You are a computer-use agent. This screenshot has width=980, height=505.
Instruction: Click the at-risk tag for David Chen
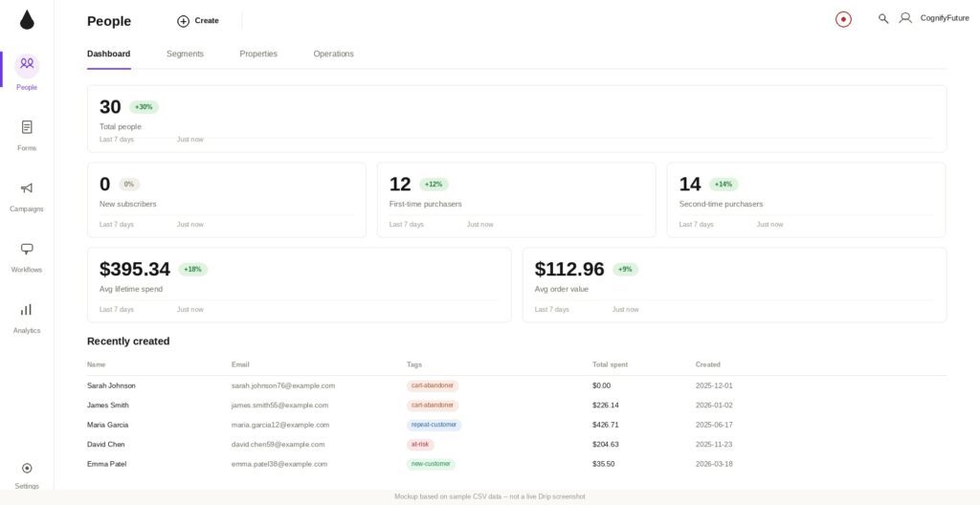[420, 445]
